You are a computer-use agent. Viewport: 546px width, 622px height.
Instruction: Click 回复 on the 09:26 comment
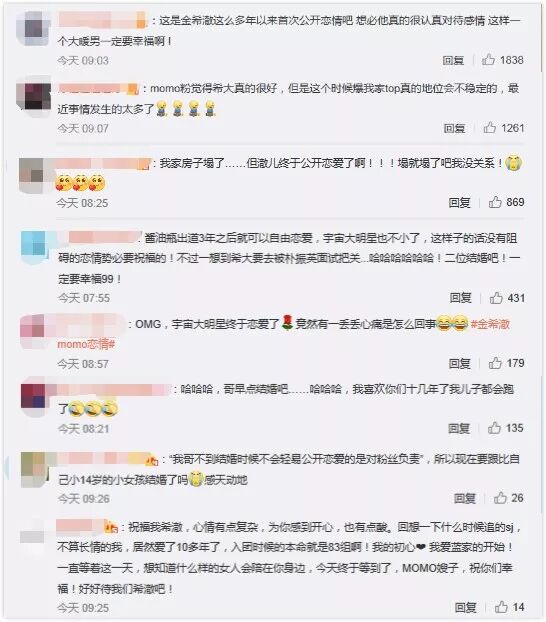click(x=465, y=498)
